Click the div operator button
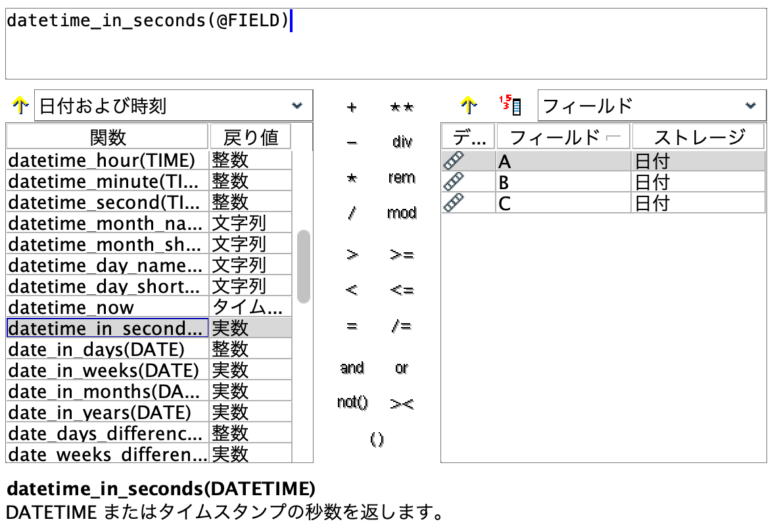Screen dimensions: 777x532 tap(401, 141)
